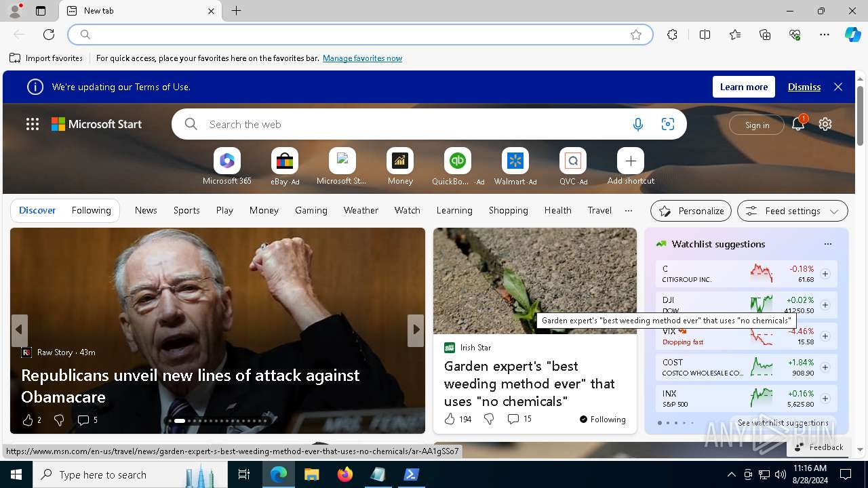
Task: Dismiss the Terms of Use banner
Action: 804,87
